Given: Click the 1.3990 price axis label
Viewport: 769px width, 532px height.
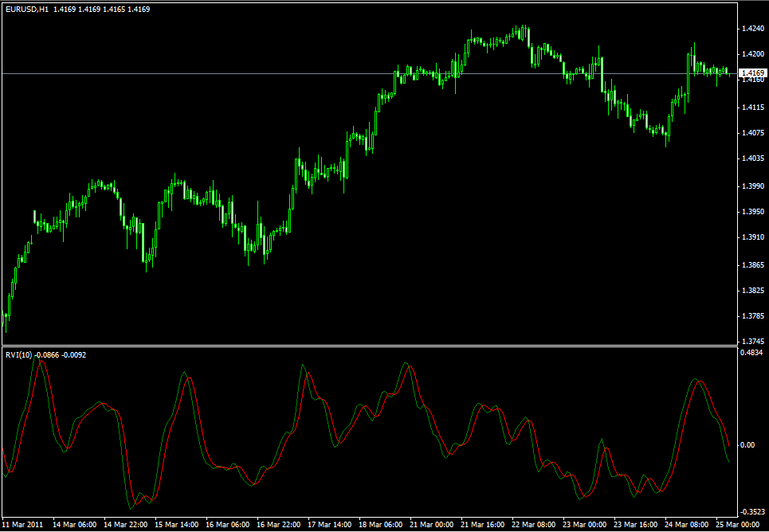Looking at the screenshot, I should click(751, 186).
